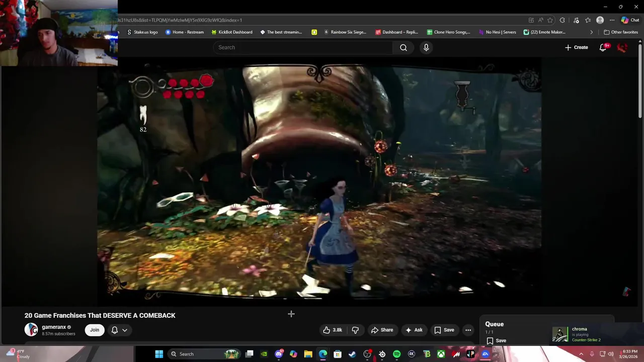Screen dimensions: 644x362
Task: Add page to favorites with star icon
Action: click(x=550, y=20)
